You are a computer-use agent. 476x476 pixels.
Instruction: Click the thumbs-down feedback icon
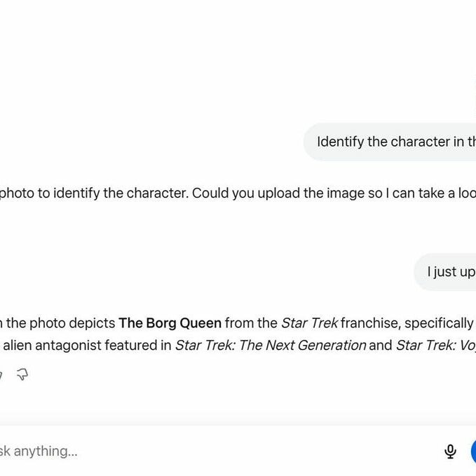click(x=22, y=374)
